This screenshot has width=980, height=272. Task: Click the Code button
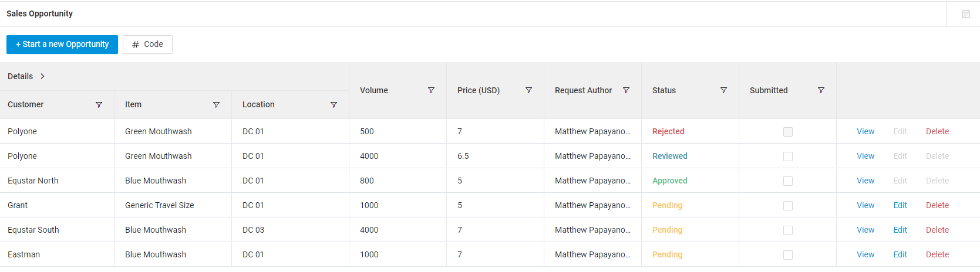[x=147, y=45]
